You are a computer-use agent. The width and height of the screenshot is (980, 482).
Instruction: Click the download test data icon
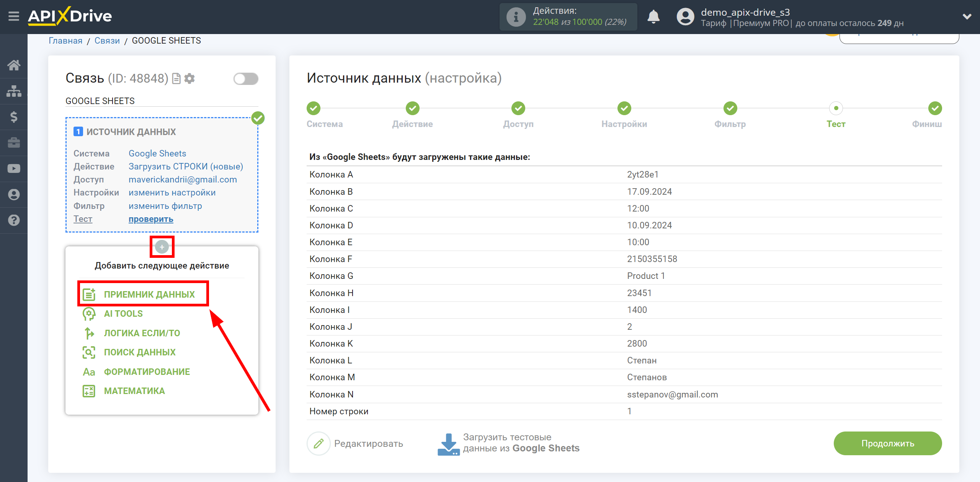448,444
